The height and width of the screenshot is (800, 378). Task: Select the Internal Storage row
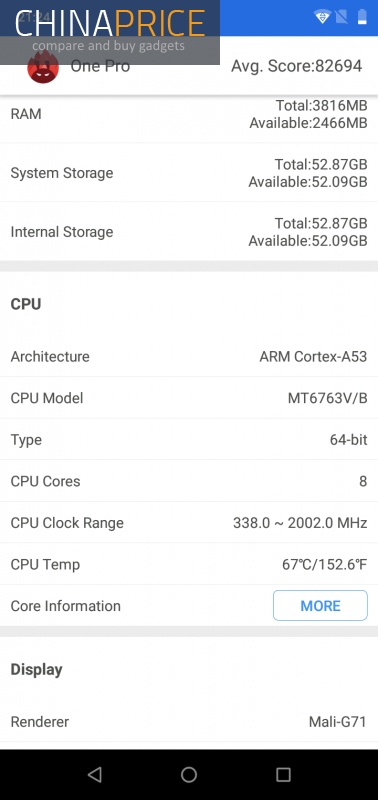click(189, 232)
